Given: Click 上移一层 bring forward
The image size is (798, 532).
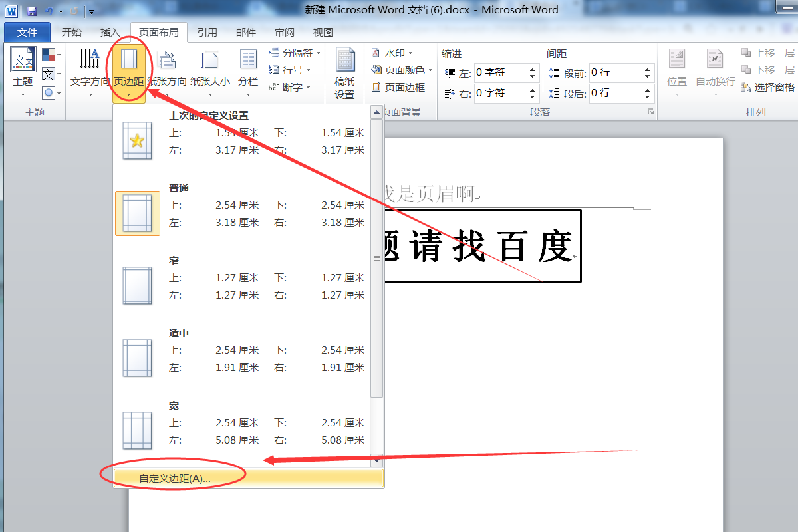Looking at the screenshot, I should [768, 53].
